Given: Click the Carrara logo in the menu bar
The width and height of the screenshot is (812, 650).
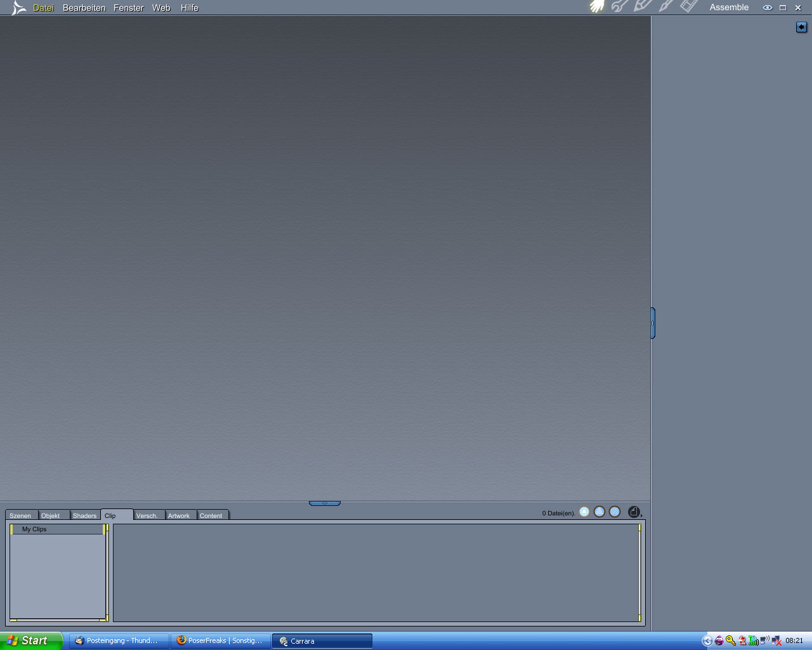Looking at the screenshot, I should pos(18,8).
